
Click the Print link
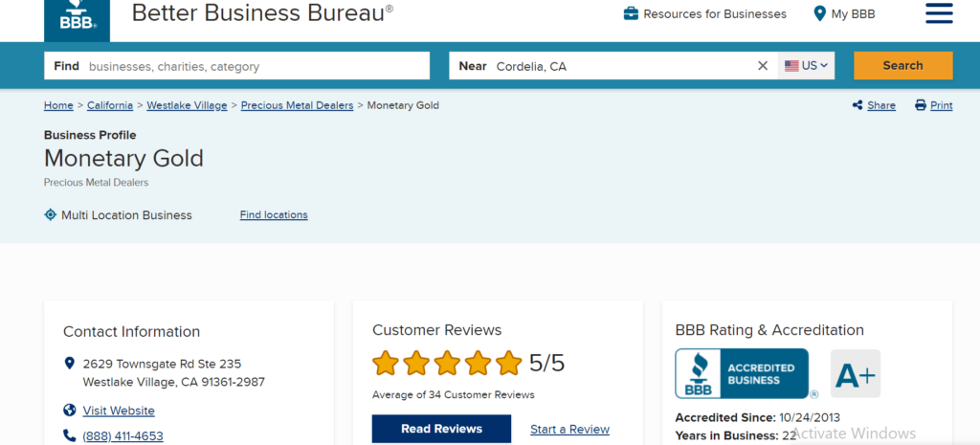point(942,105)
